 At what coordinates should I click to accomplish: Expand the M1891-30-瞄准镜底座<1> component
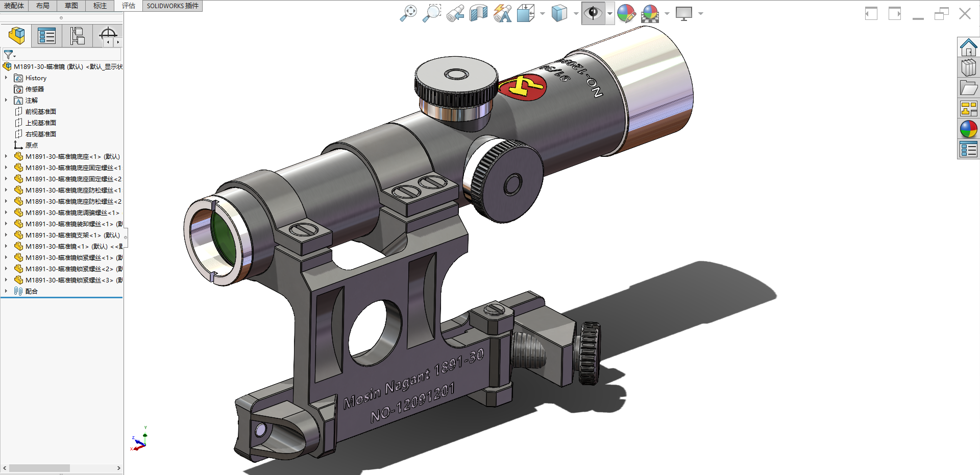[x=6, y=156]
